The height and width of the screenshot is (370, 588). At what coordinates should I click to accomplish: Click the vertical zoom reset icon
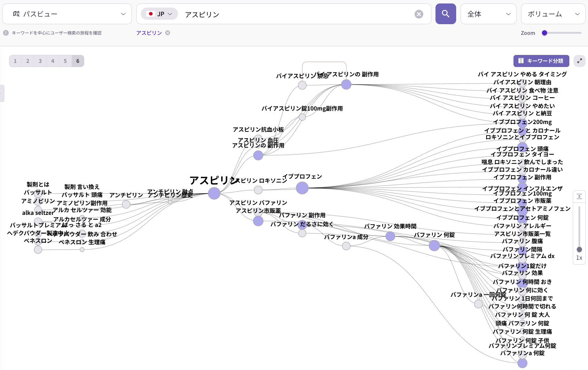click(579, 197)
